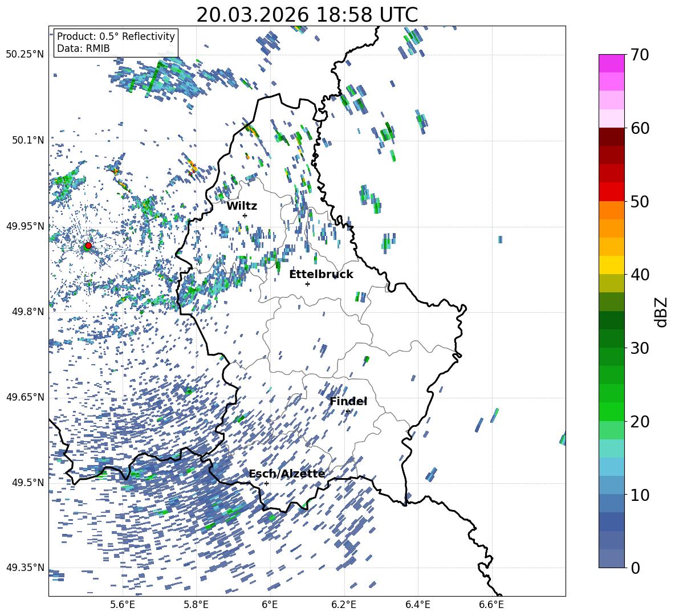
Task: Select the Ettelbruck city label
Action: [321, 274]
